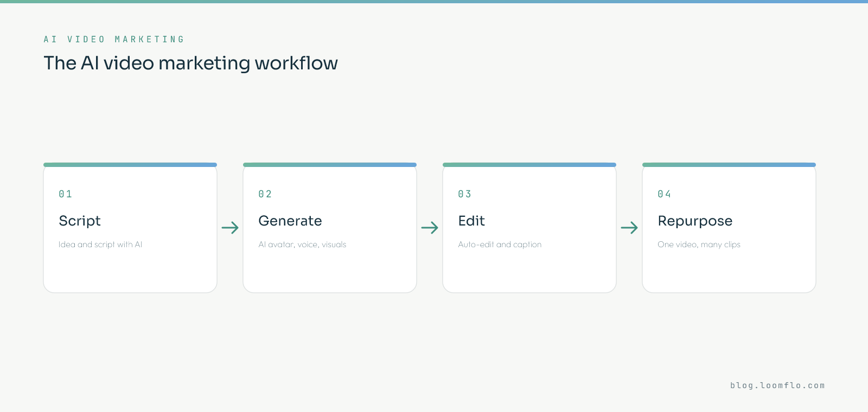
Task: Click the arrow between Generate and Edit
Action: pos(430,228)
